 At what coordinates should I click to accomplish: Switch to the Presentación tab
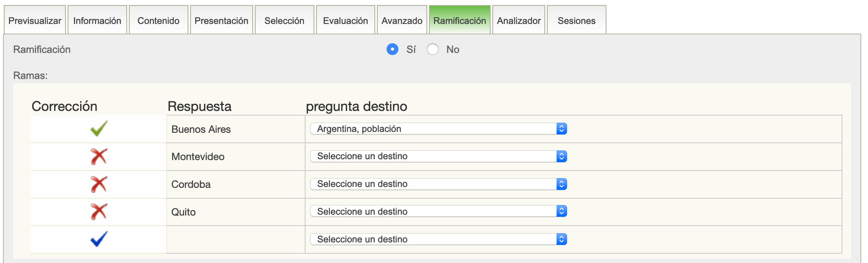(x=221, y=21)
